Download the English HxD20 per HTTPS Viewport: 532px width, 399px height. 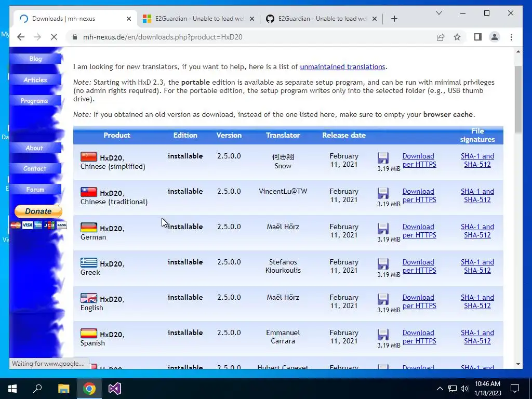pos(419,301)
